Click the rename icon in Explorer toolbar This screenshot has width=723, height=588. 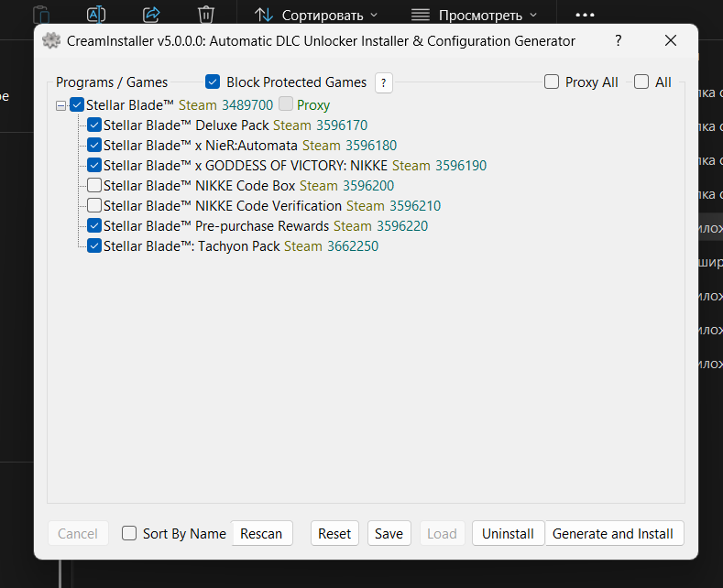(x=96, y=15)
